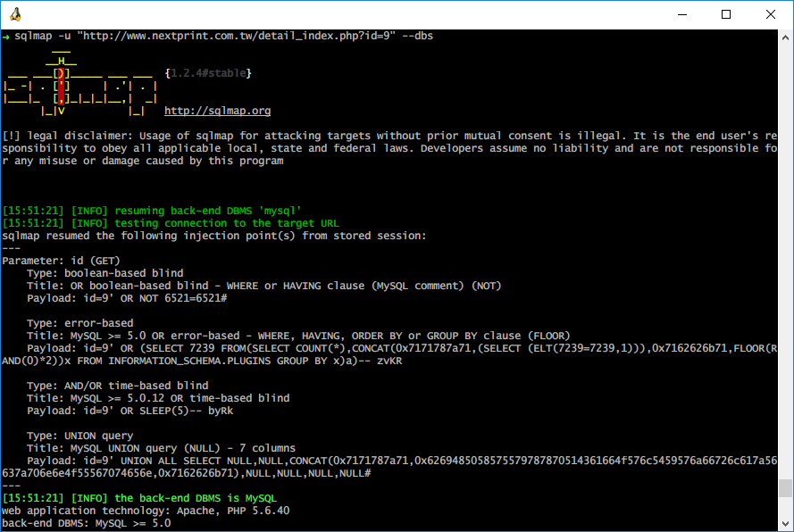The image size is (794, 532).
Task: Click the scrollbar up arrow
Action: [x=785, y=37]
